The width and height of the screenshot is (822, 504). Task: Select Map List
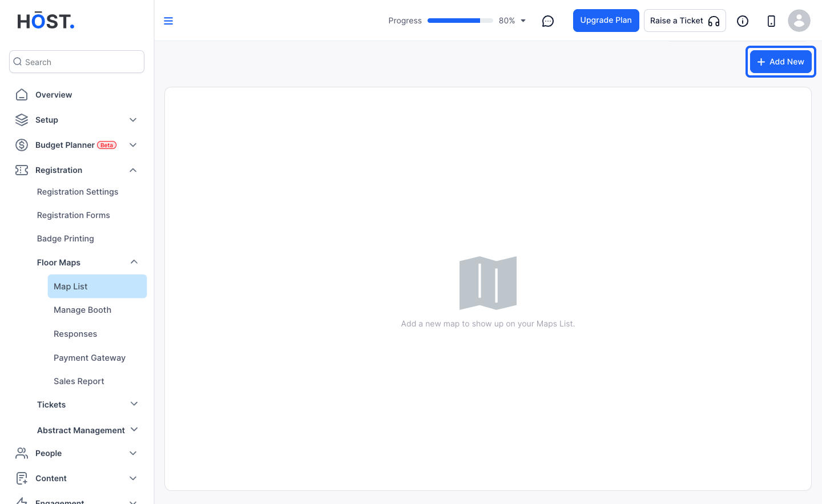click(x=97, y=287)
